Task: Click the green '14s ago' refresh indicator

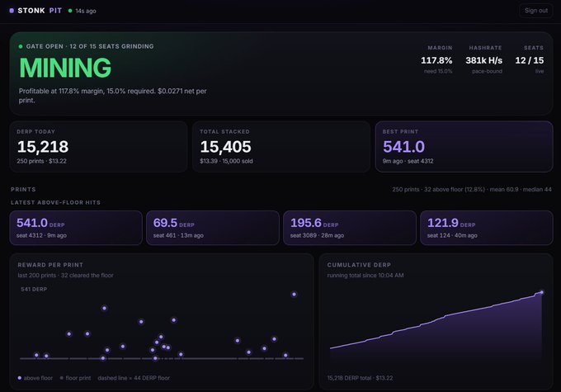Action: pos(82,11)
